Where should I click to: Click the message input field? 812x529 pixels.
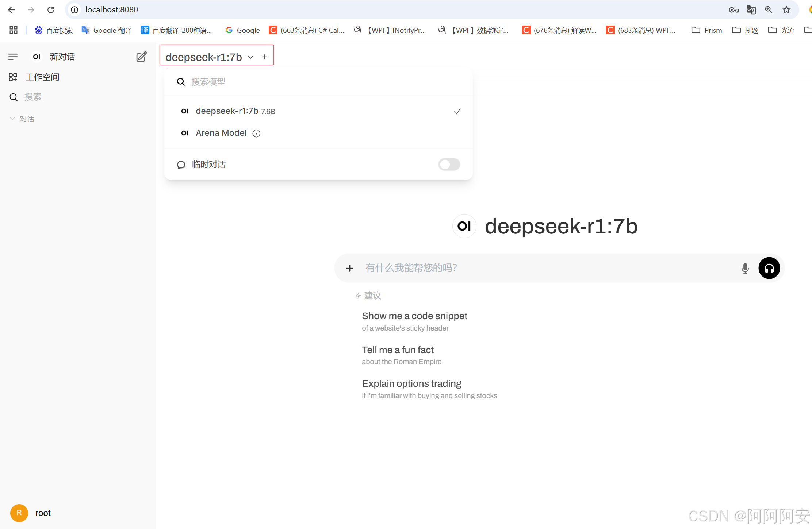(548, 268)
